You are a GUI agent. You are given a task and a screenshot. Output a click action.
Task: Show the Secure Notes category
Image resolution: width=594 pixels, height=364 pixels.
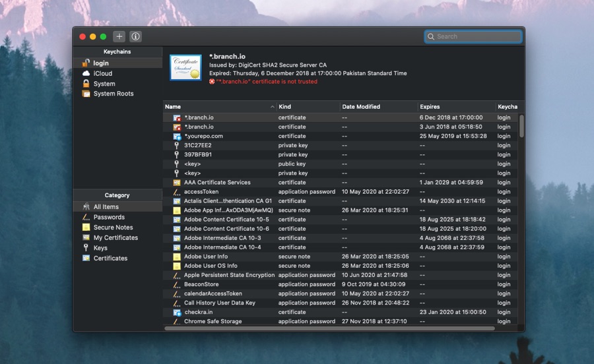click(117, 227)
